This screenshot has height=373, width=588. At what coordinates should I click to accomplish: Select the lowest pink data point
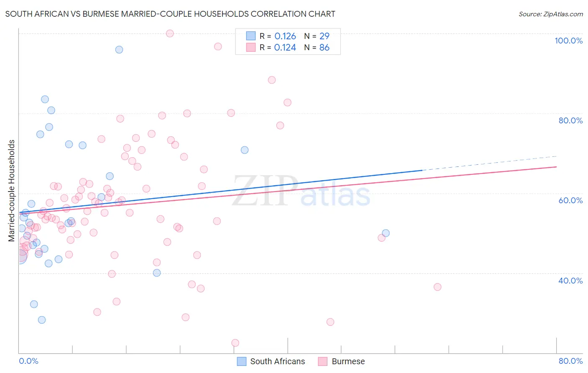pyautogui.click(x=235, y=343)
